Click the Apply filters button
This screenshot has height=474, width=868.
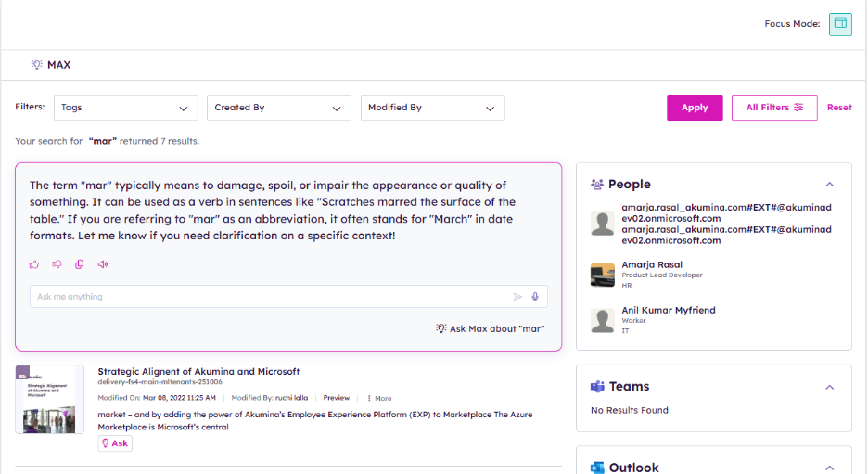695,108
